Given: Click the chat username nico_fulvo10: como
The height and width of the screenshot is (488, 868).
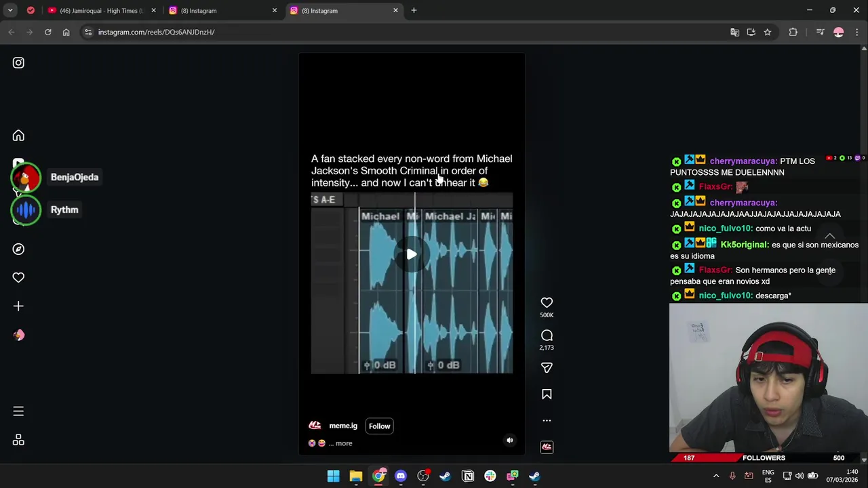Looking at the screenshot, I should (726, 228).
